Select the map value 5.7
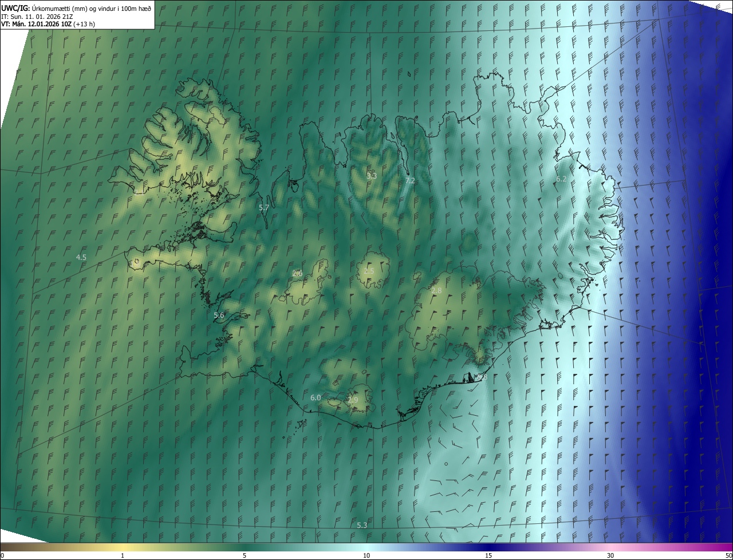 point(264,208)
